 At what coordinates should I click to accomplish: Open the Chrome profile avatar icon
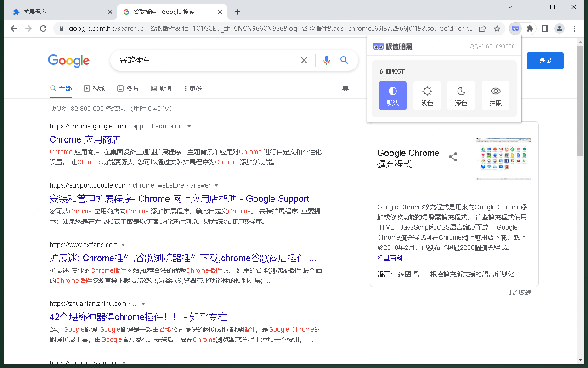559,28
